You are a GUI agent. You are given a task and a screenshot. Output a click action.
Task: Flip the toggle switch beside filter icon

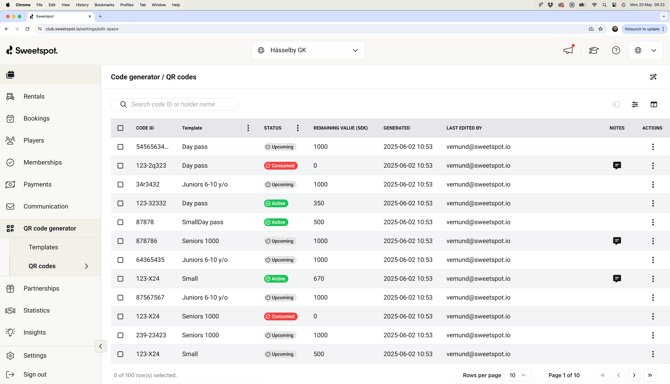[x=616, y=104]
